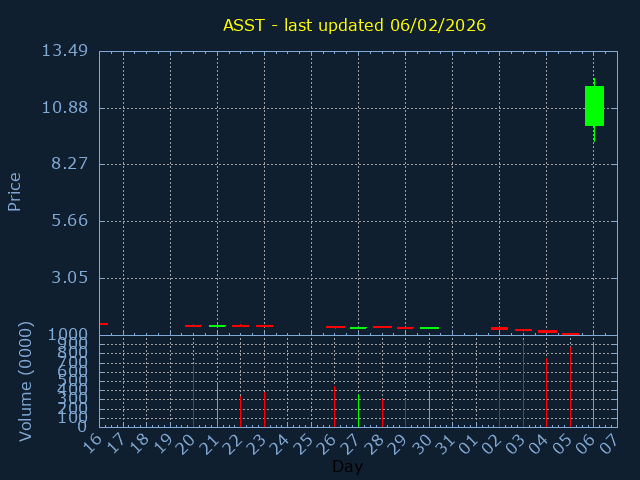The width and height of the screenshot is (640, 480).
Task: Click the chart title ASST last updated
Action: 354,25
